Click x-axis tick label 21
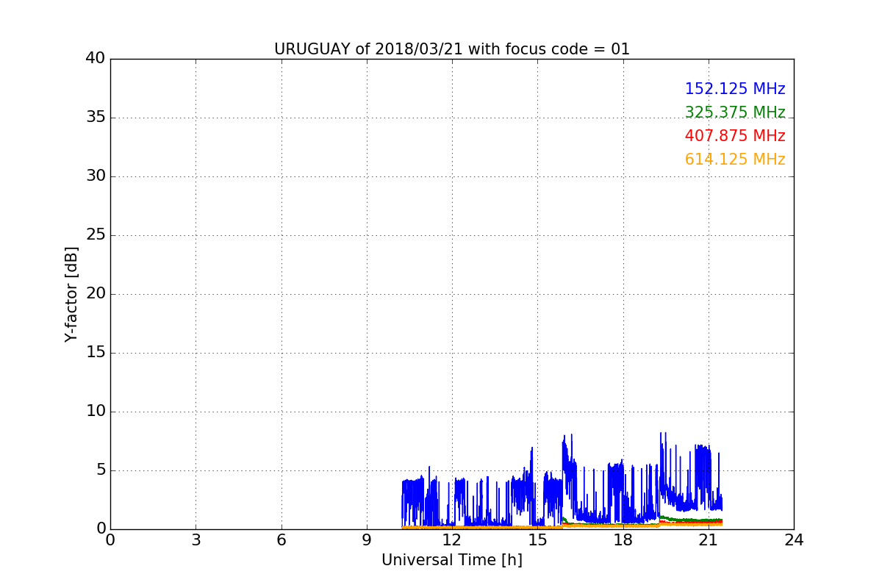Screen dimensions: 882x588 pos(709,540)
